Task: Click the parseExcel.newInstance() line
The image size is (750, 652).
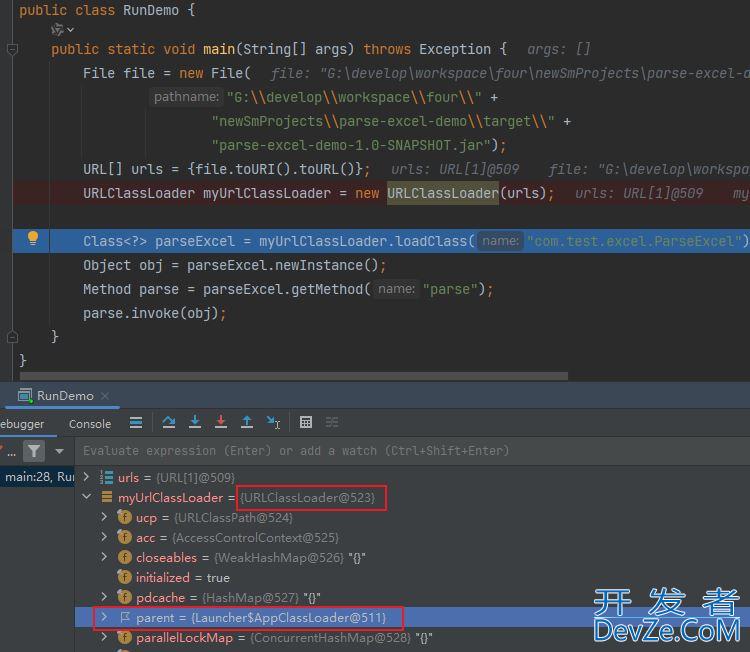Action: tap(235, 265)
